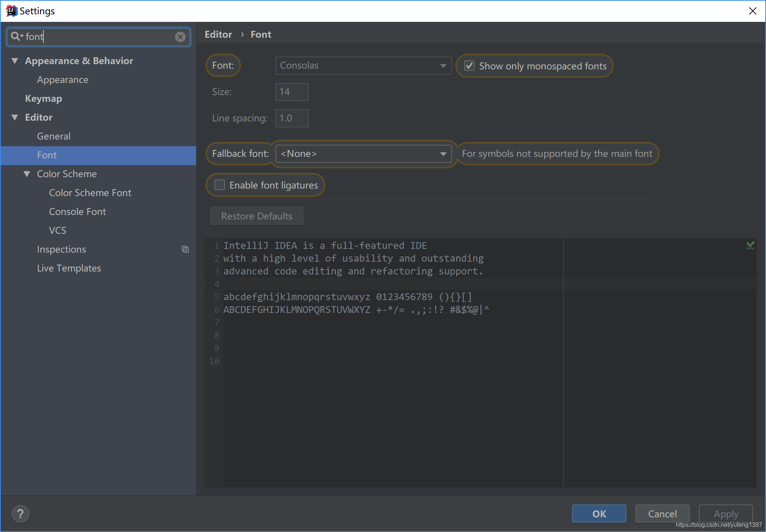Collapse the Color Scheme node
This screenshot has height=532, width=766.
(27, 174)
